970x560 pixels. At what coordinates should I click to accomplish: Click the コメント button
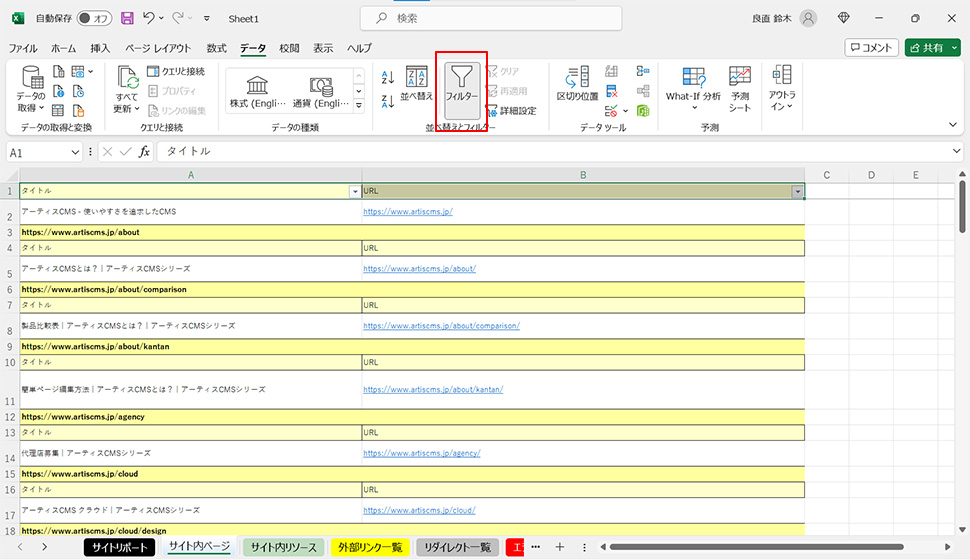(871, 48)
